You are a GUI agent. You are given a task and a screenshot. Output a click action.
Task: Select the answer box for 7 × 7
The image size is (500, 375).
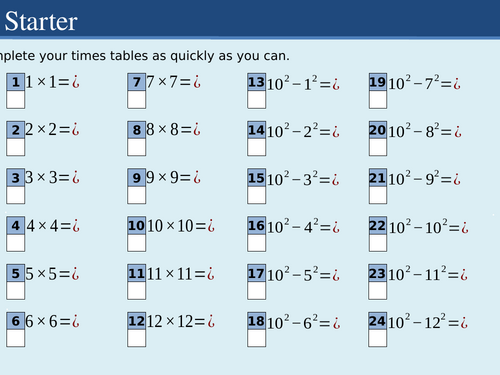pyautogui.click(x=137, y=100)
